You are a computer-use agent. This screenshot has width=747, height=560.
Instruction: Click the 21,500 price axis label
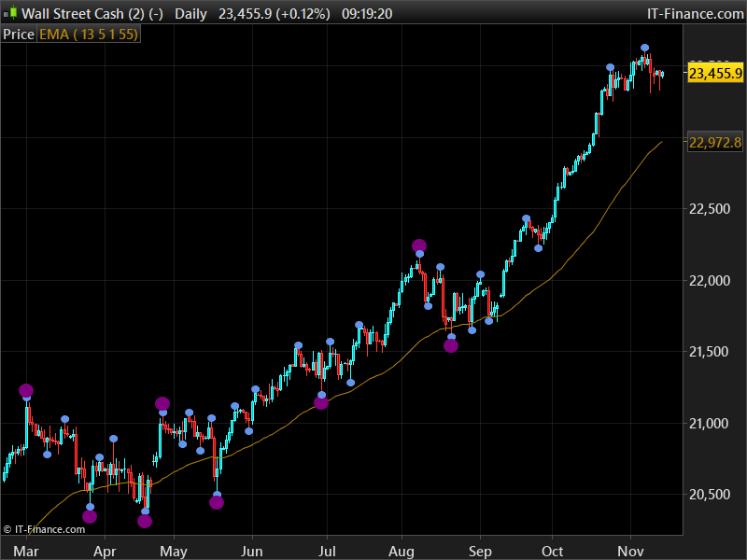point(710,352)
